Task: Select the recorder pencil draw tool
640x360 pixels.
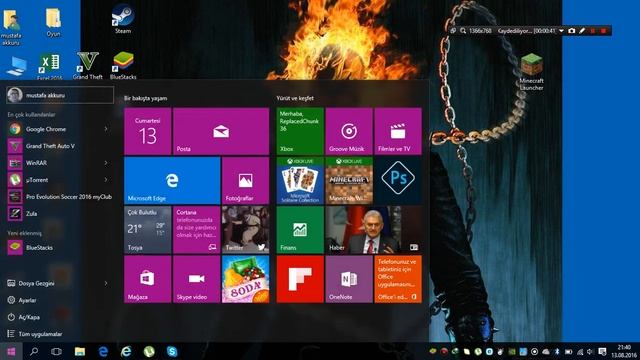Action: [x=582, y=31]
